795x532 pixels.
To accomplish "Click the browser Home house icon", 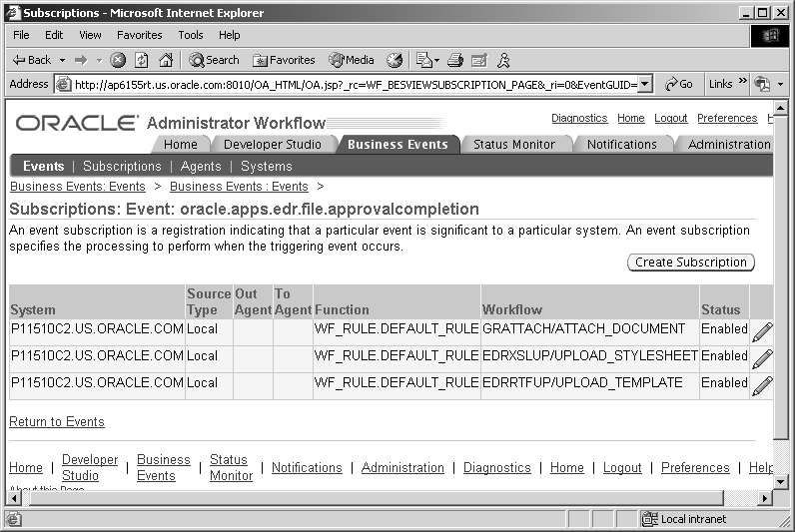I will [166, 60].
